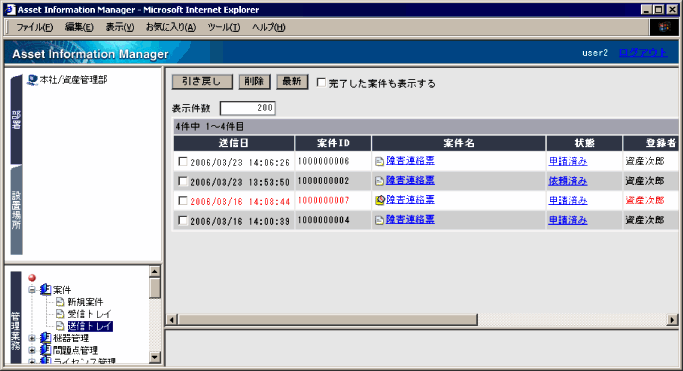Open 障害連絡票 link for case 1000000007

(x=410, y=200)
